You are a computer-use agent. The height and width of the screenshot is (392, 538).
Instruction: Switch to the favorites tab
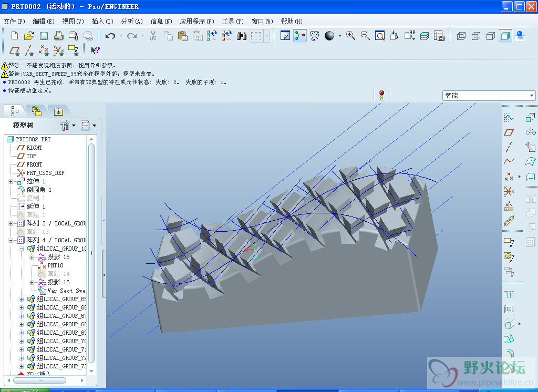pyautogui.click(x=58, y=111)
